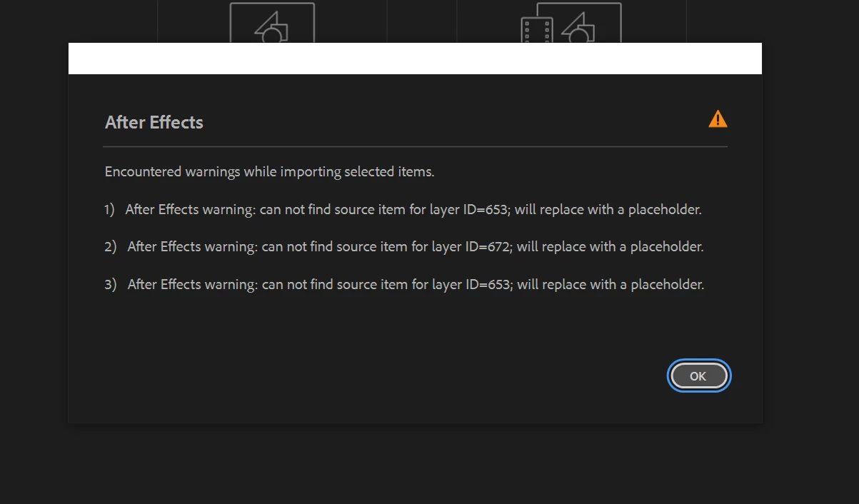Click the new composition shapes icon behind dialog
This screenshot has width=859, height=504.
pyautogui.click(x=272, y=23)
